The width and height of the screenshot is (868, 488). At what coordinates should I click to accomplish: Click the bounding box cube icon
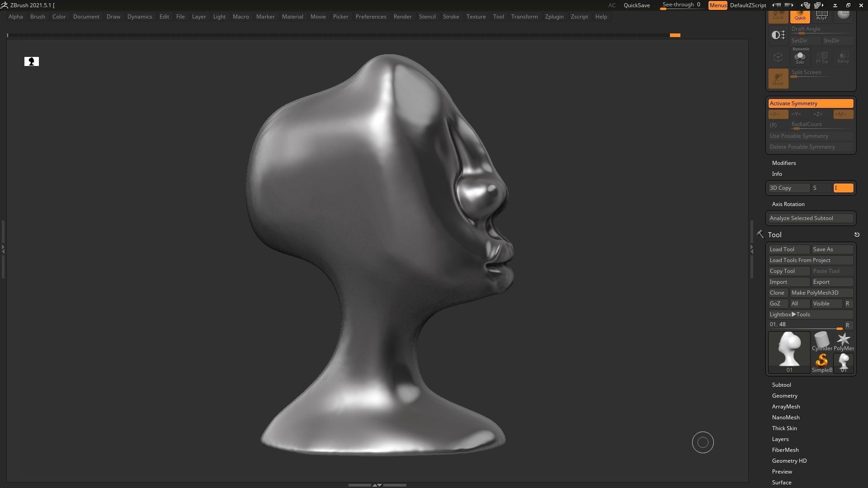(778, 57)
